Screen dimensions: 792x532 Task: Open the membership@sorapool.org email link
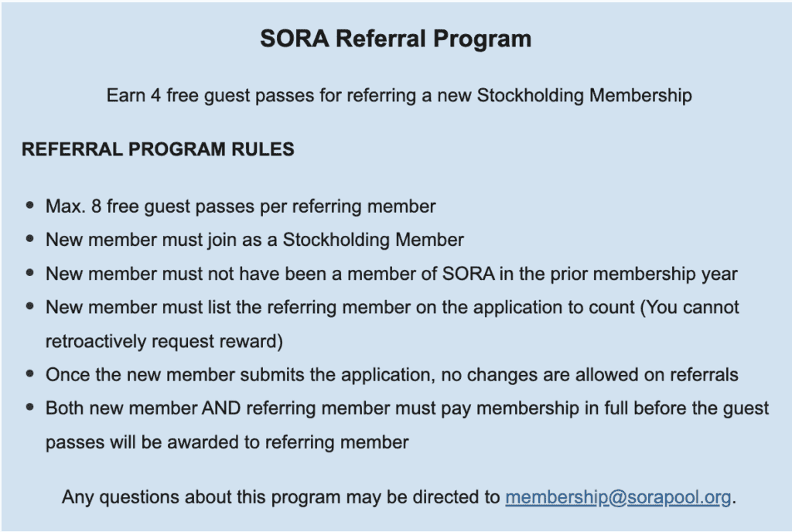(617, 497)
